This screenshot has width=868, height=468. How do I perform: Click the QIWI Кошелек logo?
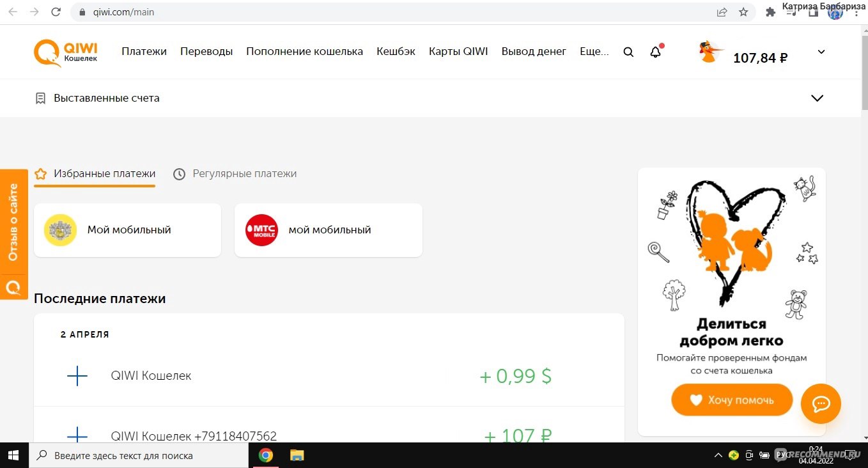pyautogui.click(x=66, y=52)
